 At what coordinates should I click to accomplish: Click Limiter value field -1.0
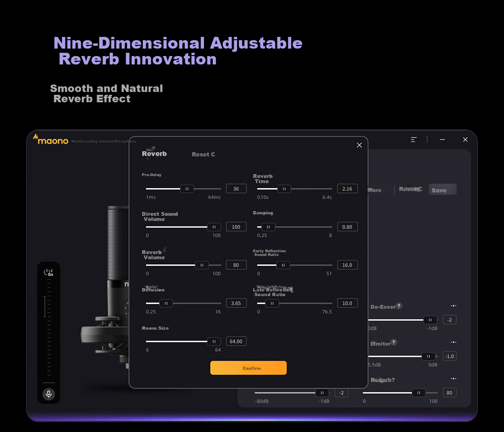coord(449,356)
